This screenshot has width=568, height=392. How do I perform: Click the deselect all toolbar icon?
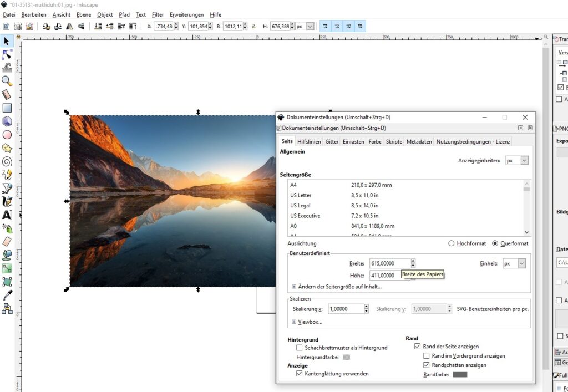point(29,26)
